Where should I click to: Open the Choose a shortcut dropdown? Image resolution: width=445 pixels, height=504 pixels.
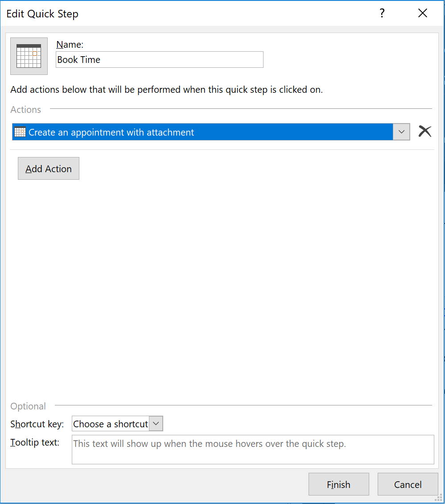[x=117, y=424]
